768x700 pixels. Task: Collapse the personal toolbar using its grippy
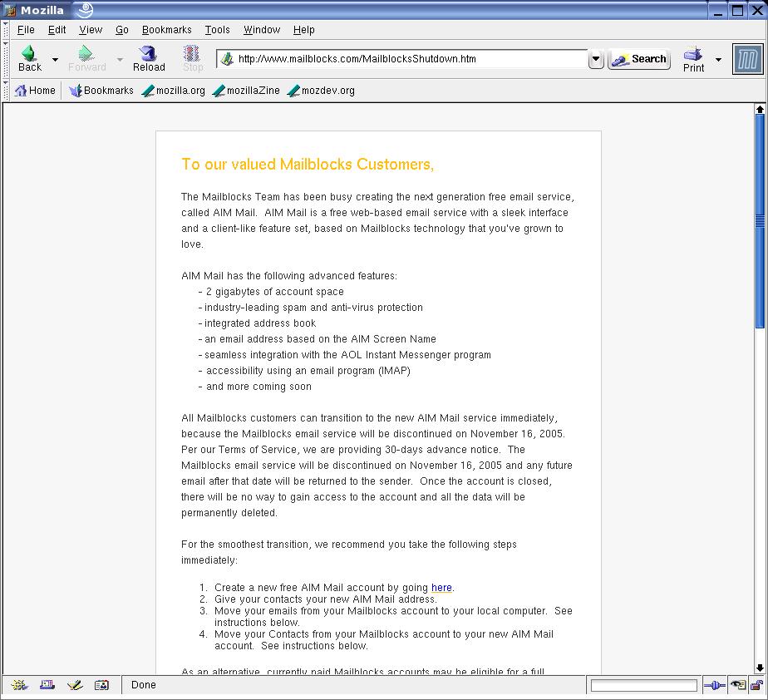6,91
